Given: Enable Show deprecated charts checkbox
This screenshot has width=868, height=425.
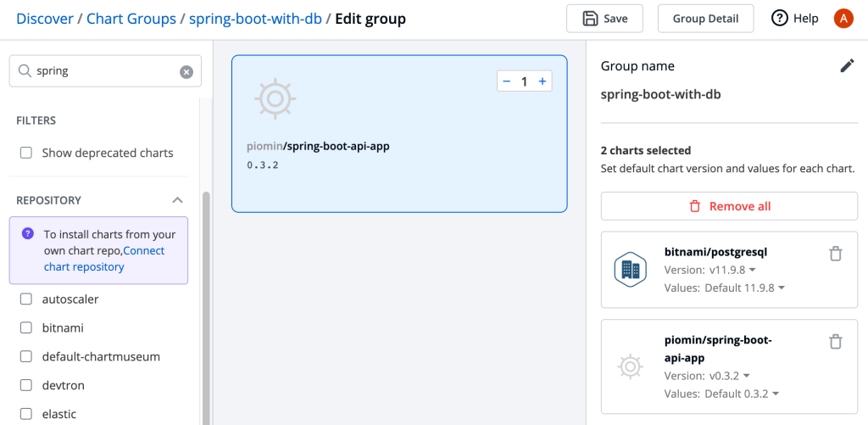Looking at the screenshot, I should pos(26,153).
